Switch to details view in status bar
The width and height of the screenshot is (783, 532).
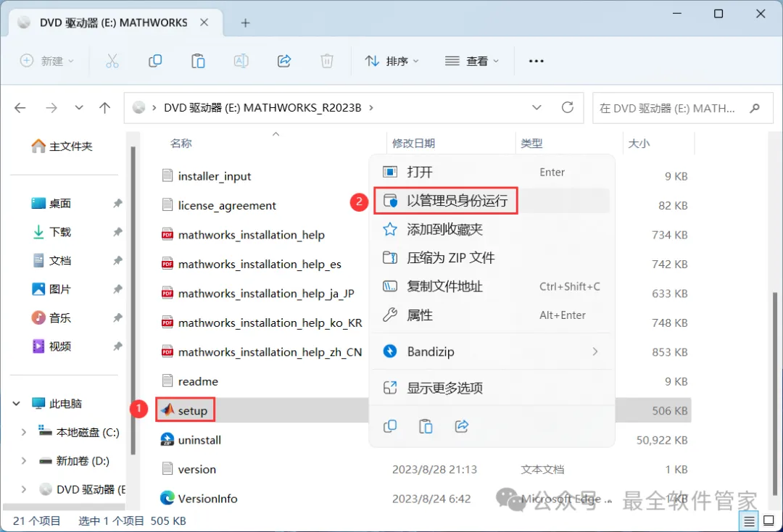coord(749,521)
